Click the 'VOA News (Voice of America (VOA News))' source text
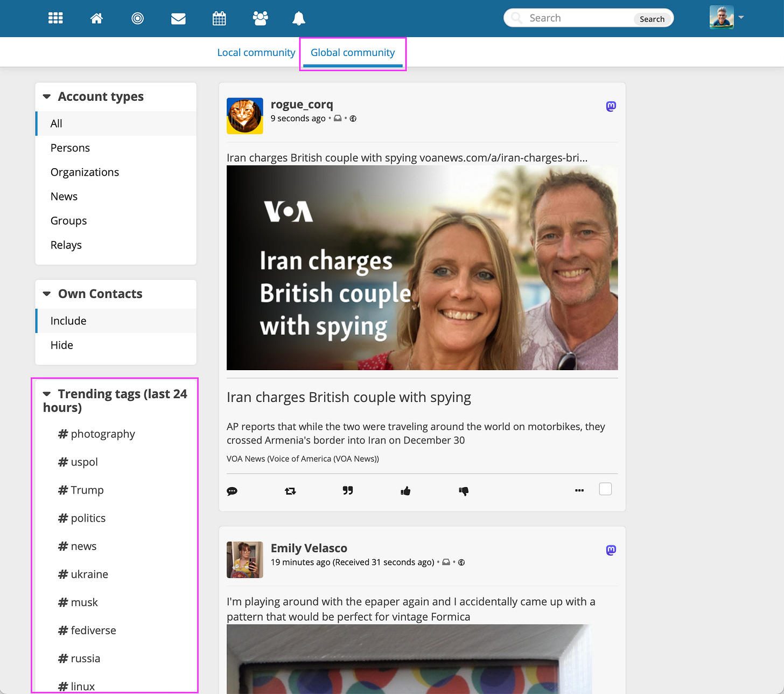 (x=303, y=459)
